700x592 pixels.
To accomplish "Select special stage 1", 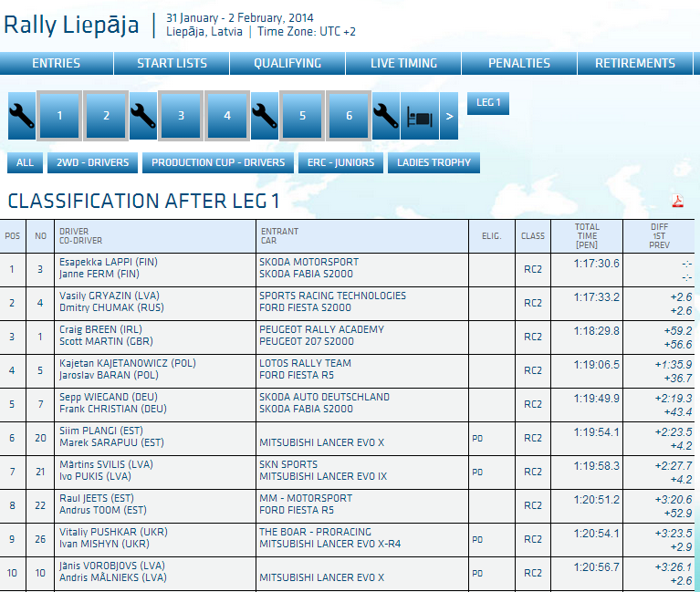I will pyautogui.click(x=60, y=116).
